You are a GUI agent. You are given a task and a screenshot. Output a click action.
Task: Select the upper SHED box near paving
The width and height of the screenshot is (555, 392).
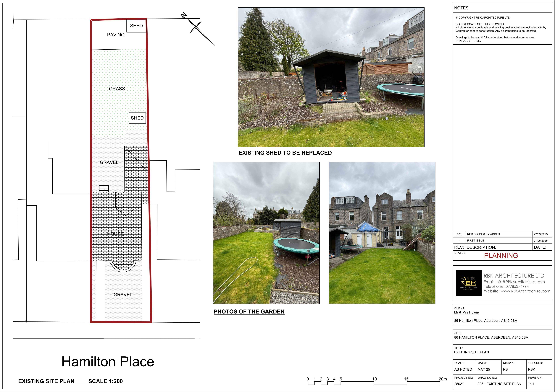coord(136,26)
